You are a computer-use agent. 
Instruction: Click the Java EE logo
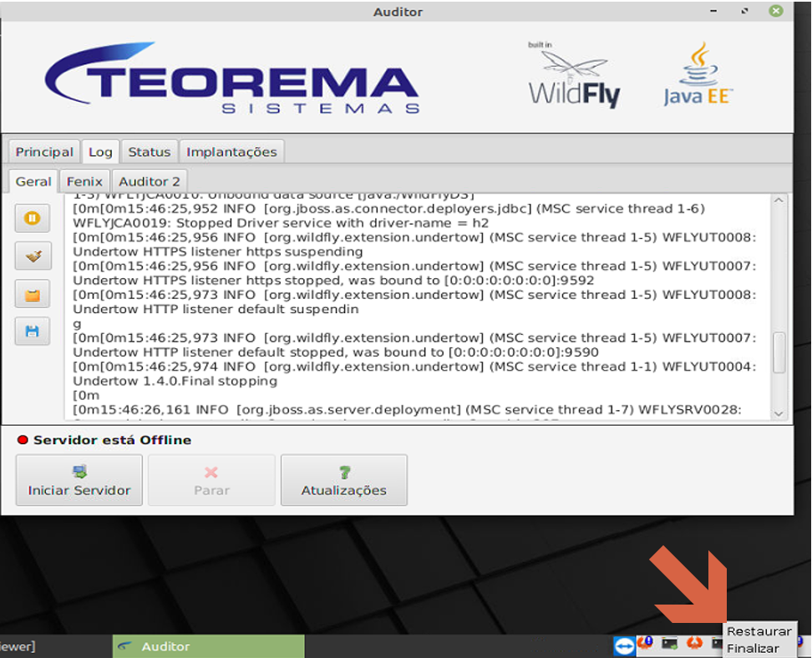click(x=698, y=75)
